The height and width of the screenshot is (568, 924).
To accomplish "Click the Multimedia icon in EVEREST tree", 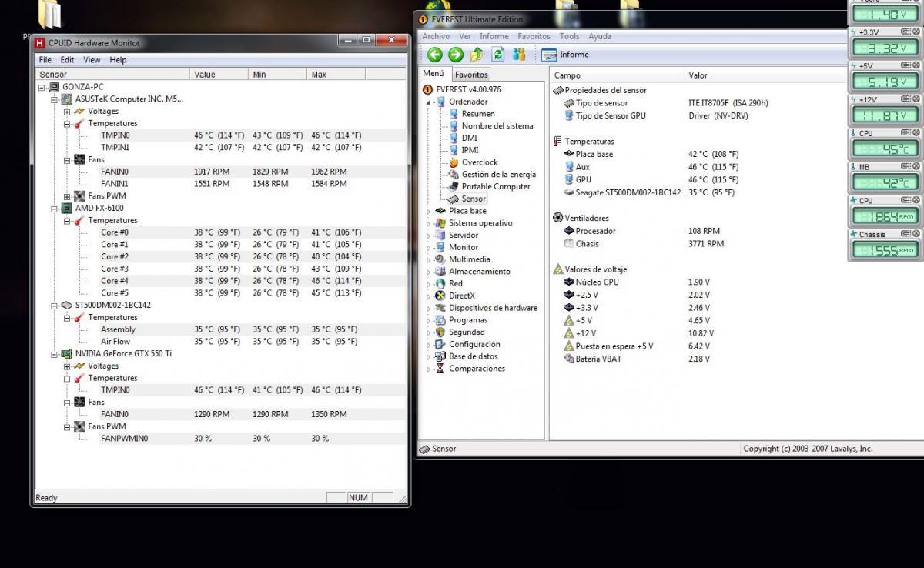I will coord(440,259).
